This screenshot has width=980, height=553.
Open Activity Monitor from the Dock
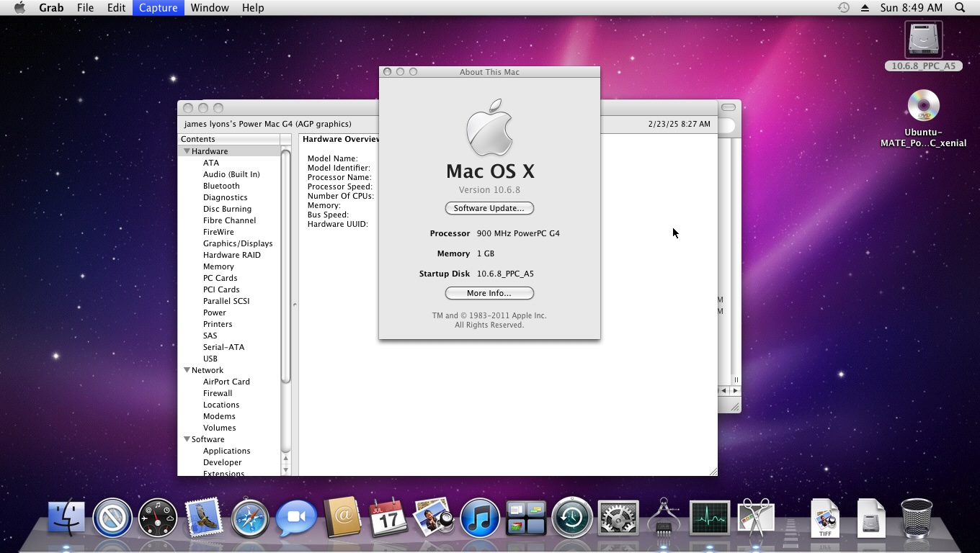coord(710,518)
